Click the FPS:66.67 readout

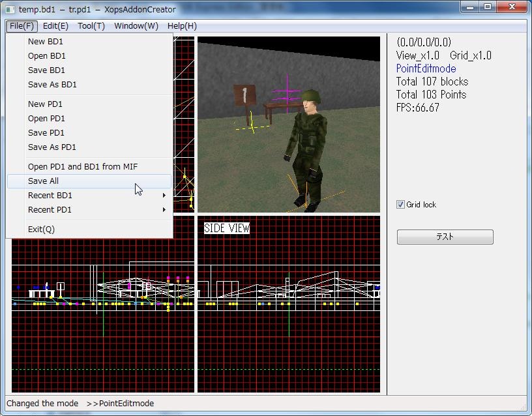418,108
